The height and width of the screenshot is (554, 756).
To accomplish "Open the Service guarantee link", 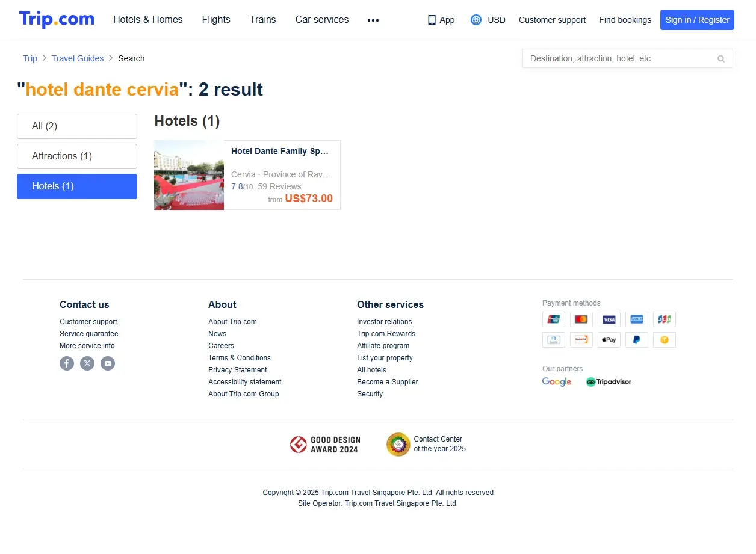I will pos(89,334).
